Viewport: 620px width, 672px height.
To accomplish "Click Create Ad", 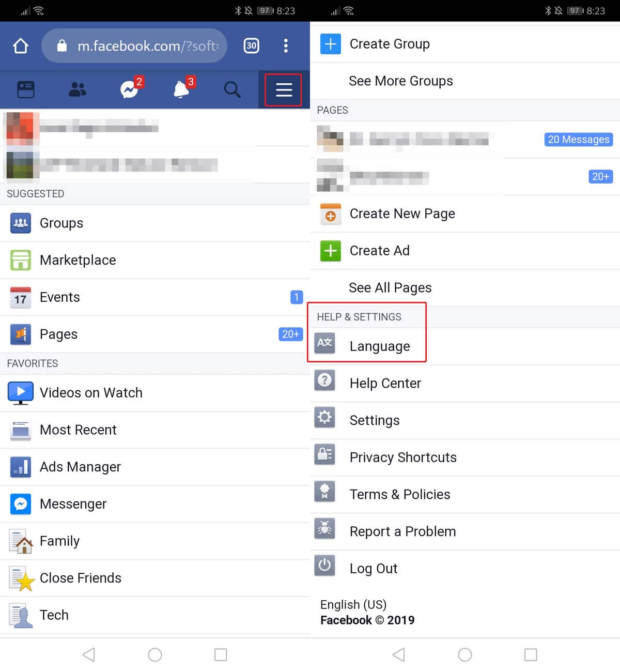I will (x=380, y=251).
